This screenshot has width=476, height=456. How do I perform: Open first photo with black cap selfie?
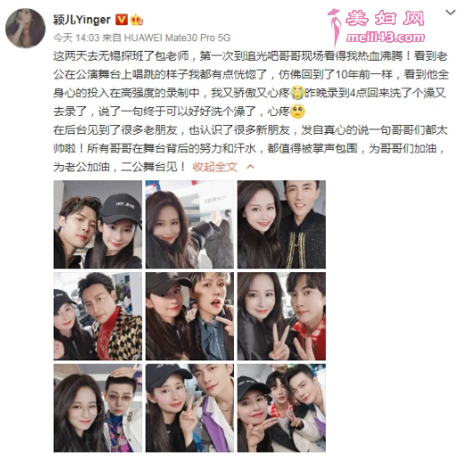coord(97,225)
